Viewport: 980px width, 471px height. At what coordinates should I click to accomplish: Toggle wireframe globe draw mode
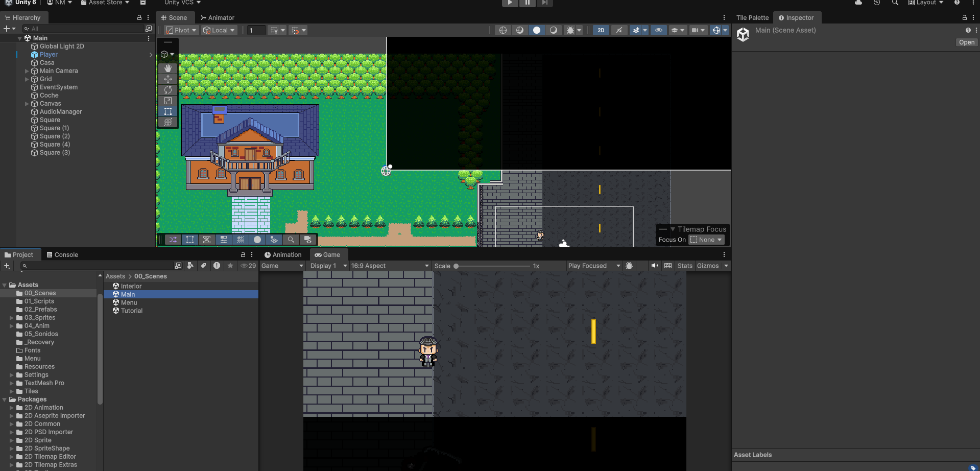(503, 30)
